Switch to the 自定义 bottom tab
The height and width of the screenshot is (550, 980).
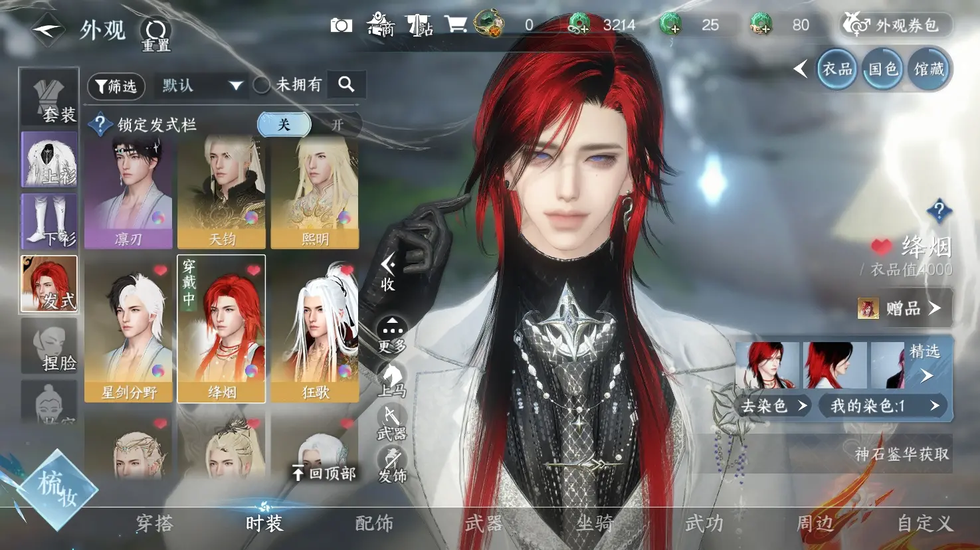[925, 523]
